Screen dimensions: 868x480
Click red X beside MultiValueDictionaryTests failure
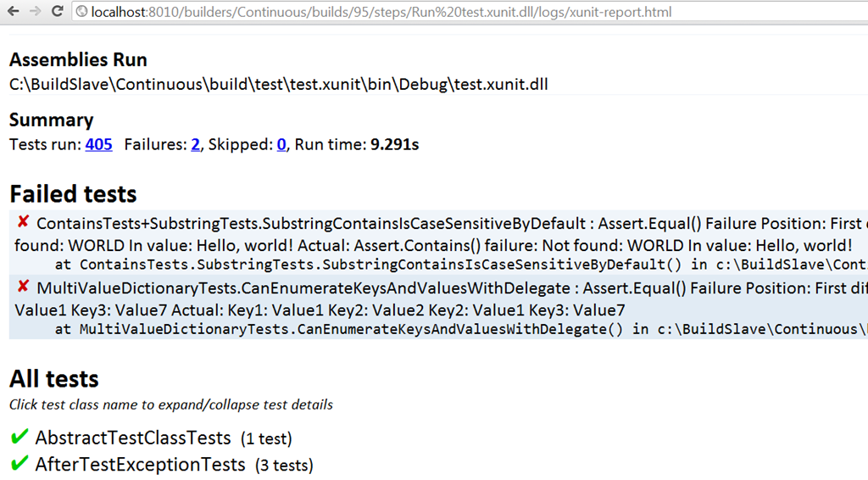[x=23, y=287]
